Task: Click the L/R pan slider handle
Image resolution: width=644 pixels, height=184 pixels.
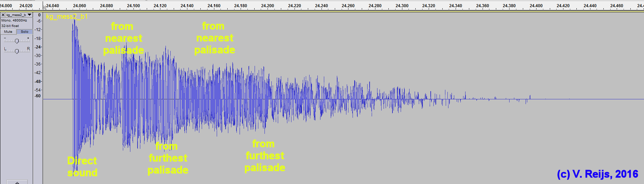Action: (x=17, y=51)
